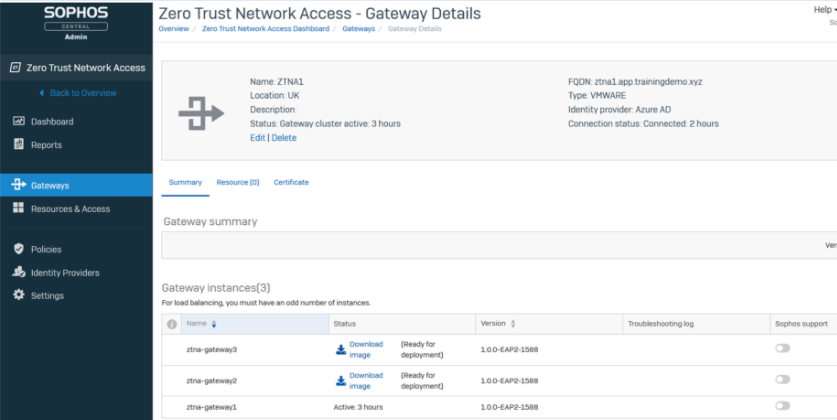Click Zero Trust Network Access Dashboard breadcrumb
The width and height of the screenshot is (837, 420).
coord(265,29)
